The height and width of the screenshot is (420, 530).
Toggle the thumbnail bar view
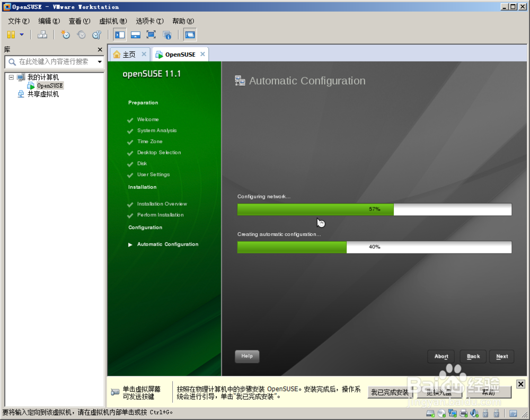[x=136, y=34]
